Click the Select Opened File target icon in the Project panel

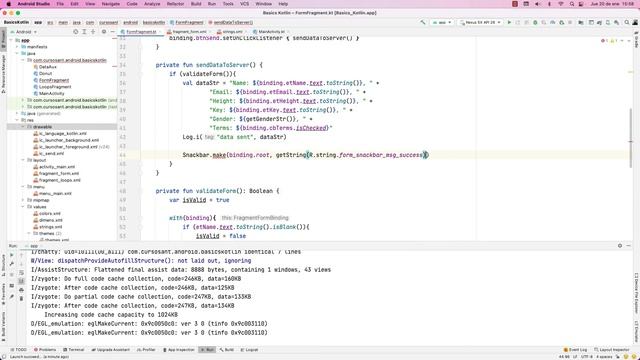(76, 31)
